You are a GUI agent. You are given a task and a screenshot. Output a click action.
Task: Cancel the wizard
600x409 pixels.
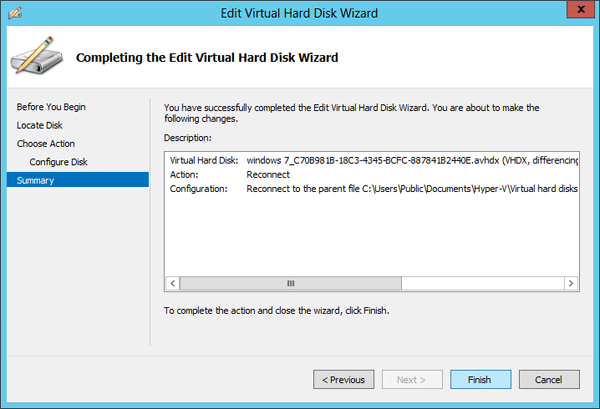pos(548,380)
